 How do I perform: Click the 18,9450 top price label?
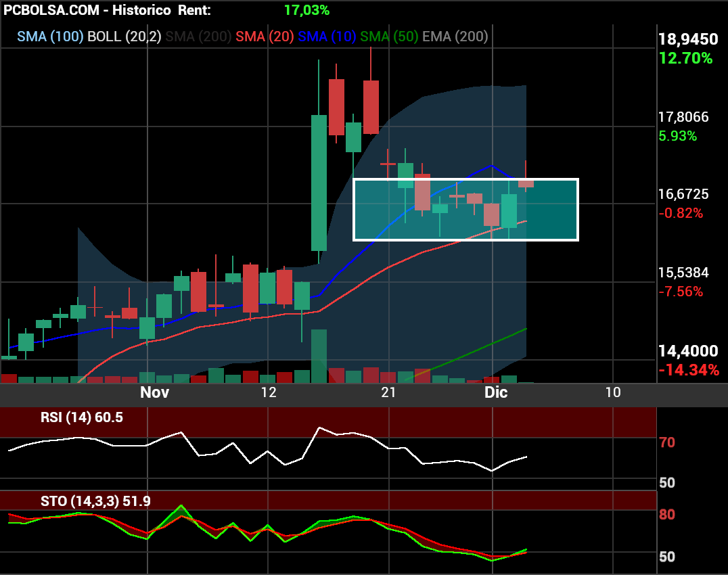[x=687, y=39]
